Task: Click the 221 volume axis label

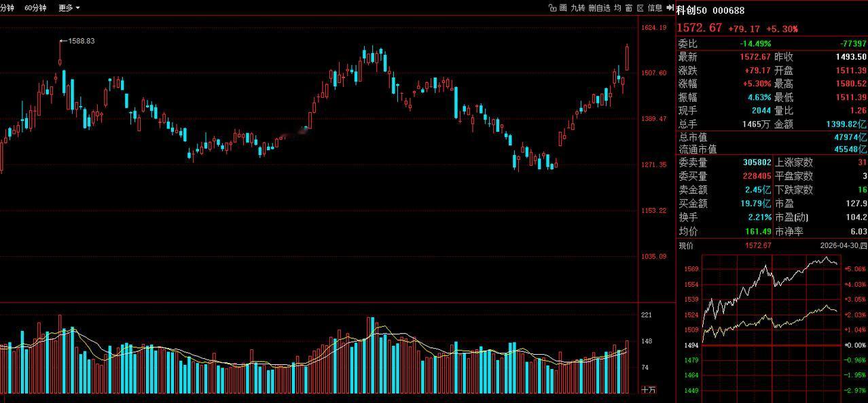Action: click(647, 315)
